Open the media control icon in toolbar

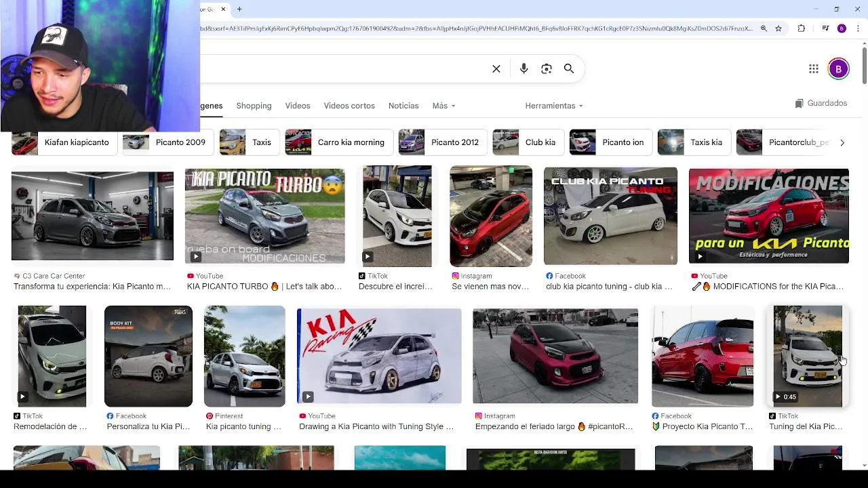click(x=825, y=28)
